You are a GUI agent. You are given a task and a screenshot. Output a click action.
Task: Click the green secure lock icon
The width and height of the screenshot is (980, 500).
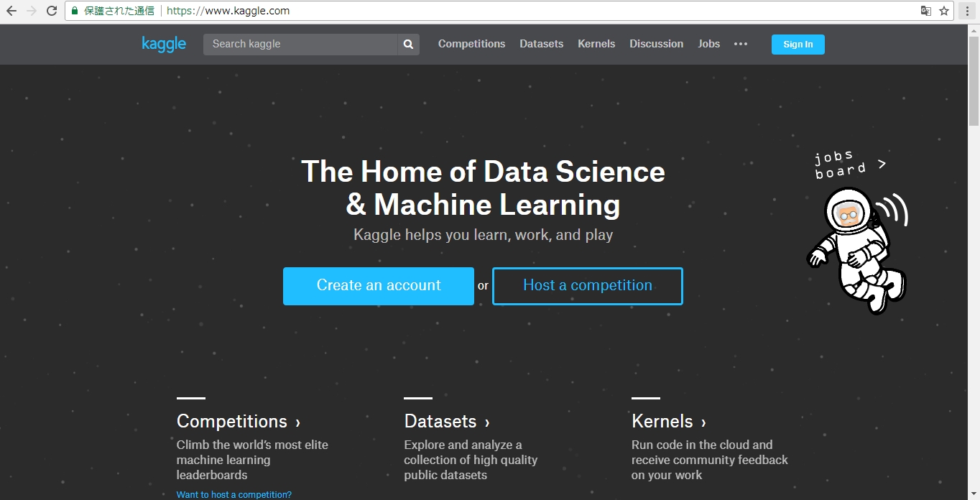pos(74,11)
